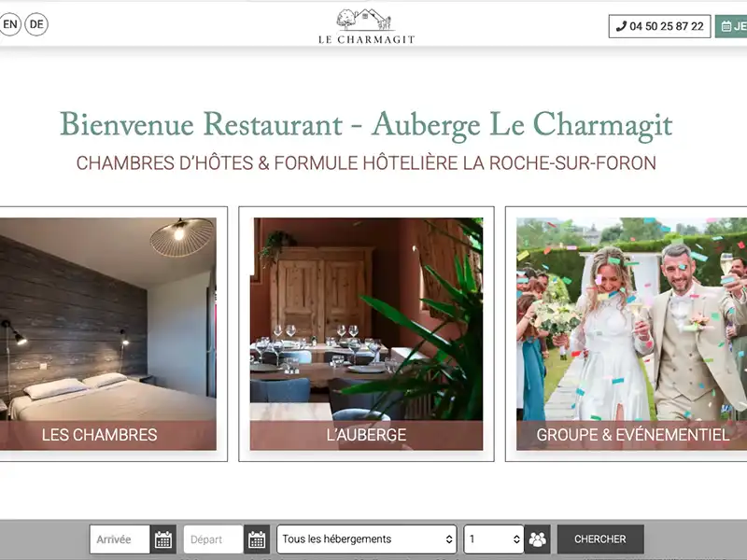Click the green calendar booking icon

point(726,26)
